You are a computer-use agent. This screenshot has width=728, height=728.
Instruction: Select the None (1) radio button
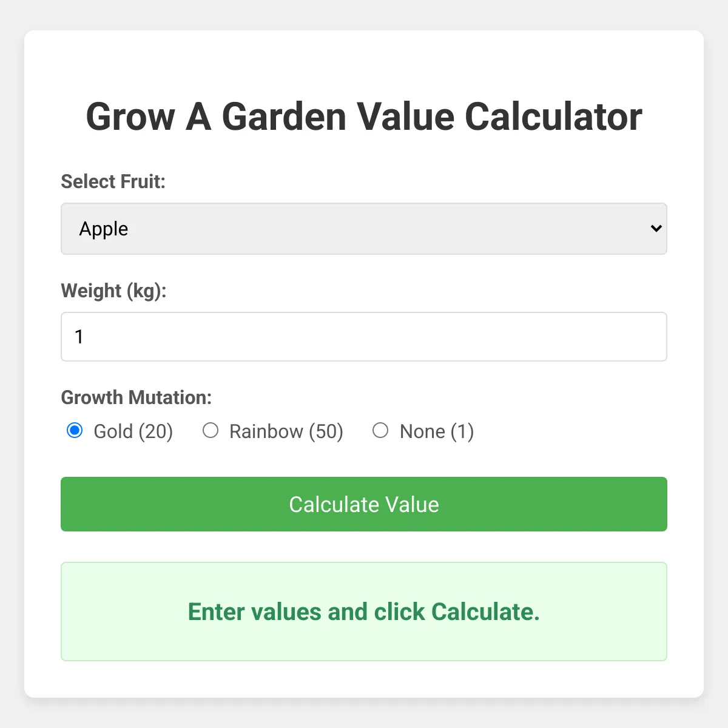coord(380,431)
